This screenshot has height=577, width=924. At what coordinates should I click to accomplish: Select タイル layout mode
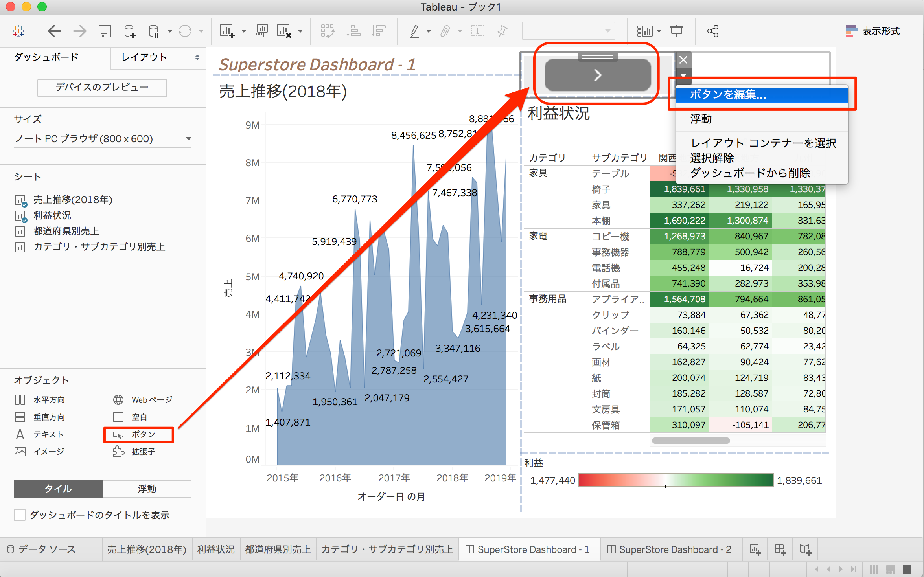pos(58,489)
